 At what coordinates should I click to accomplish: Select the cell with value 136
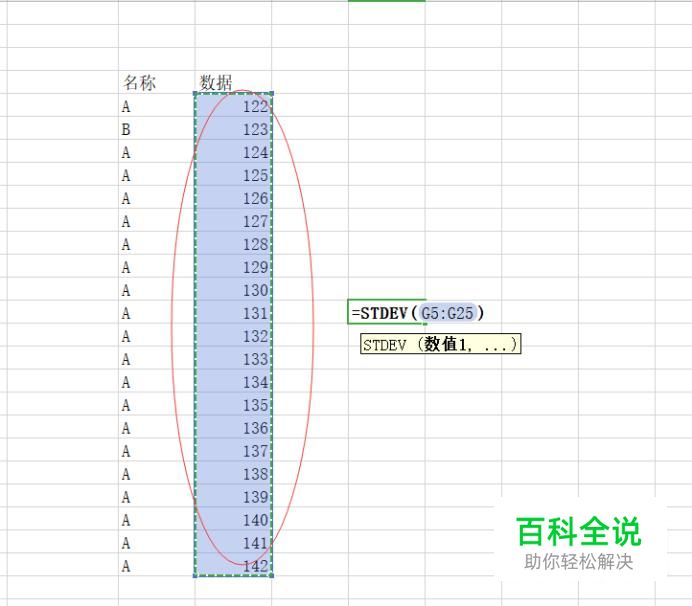pos(233,427)
